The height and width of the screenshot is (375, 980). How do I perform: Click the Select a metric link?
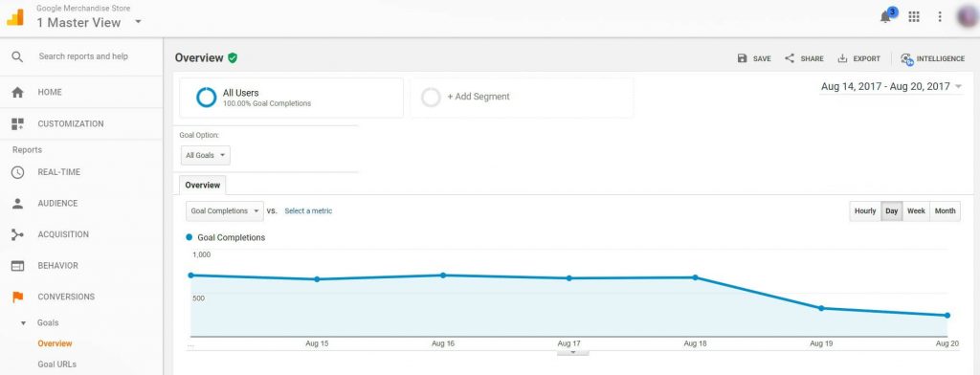click(x=308, y=211)
